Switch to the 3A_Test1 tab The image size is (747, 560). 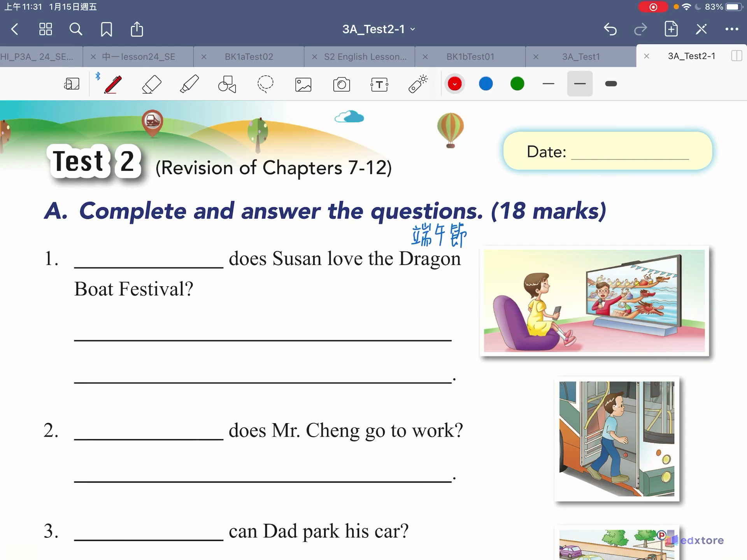(581, 57)
